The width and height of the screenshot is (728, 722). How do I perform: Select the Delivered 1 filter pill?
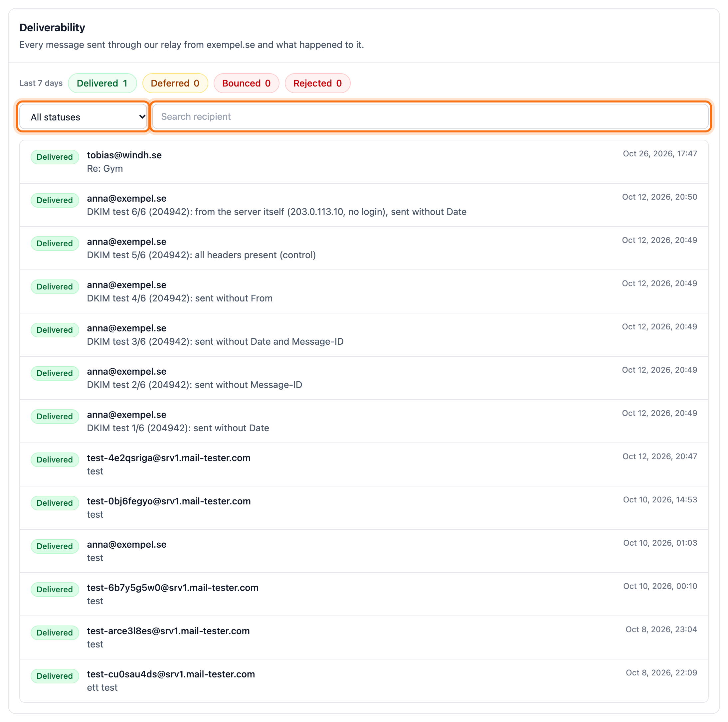coord(102,83)
